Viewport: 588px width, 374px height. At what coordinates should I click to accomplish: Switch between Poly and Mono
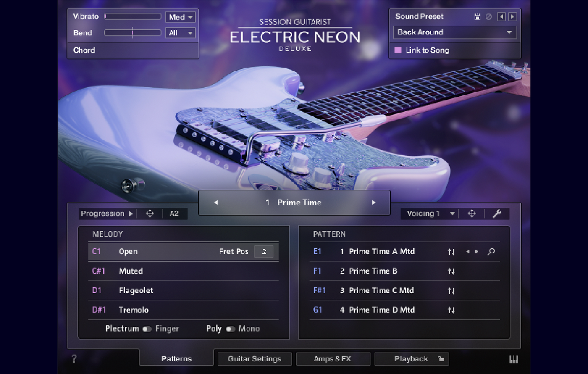[231, 329]
